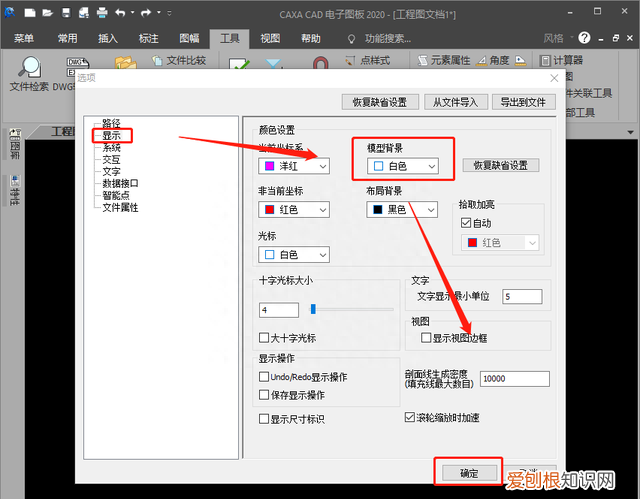Click the 十字光标大小 value field
The image size is (640, 499).
coord(279,310)
